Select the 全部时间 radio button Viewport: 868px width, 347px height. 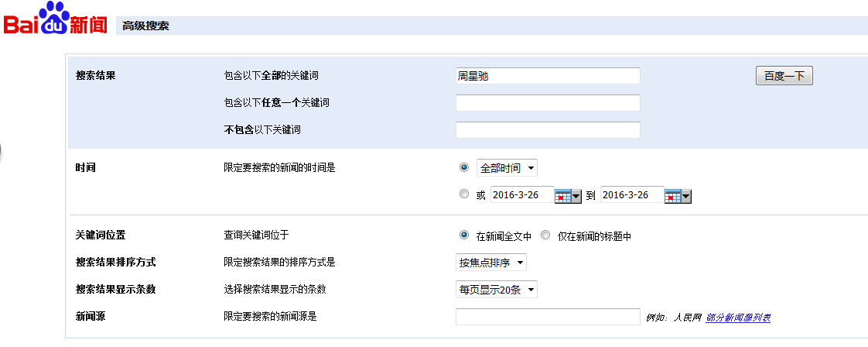[464, 167]
